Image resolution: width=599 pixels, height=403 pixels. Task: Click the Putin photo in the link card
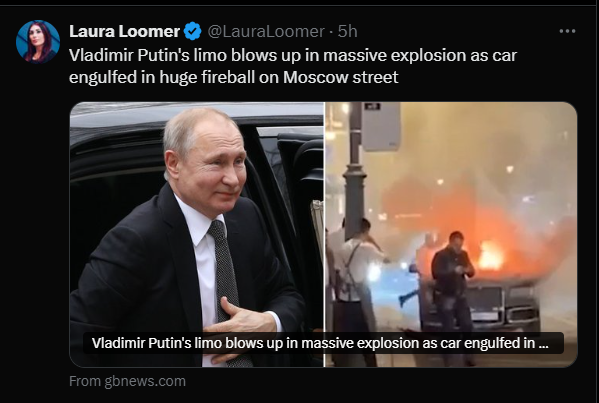pos(197,235)
